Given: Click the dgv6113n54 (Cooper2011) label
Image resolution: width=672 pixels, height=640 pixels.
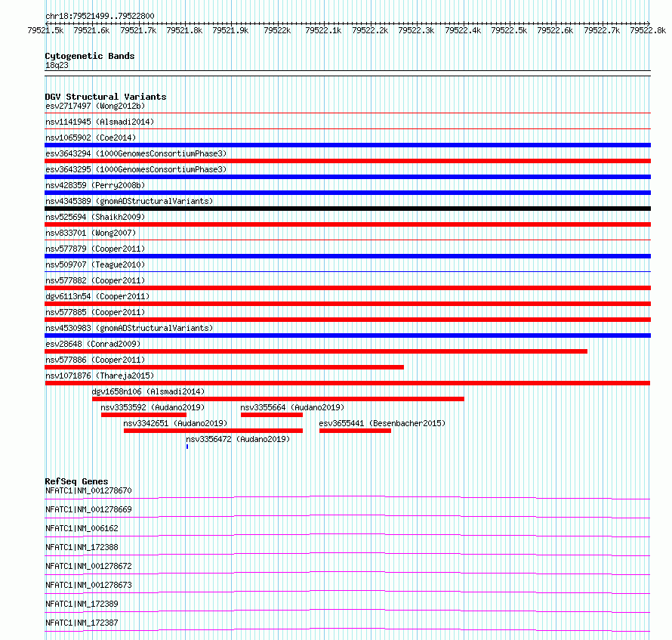Looking at the screenshot, I should pyautogui.click(x=97, y=296).
